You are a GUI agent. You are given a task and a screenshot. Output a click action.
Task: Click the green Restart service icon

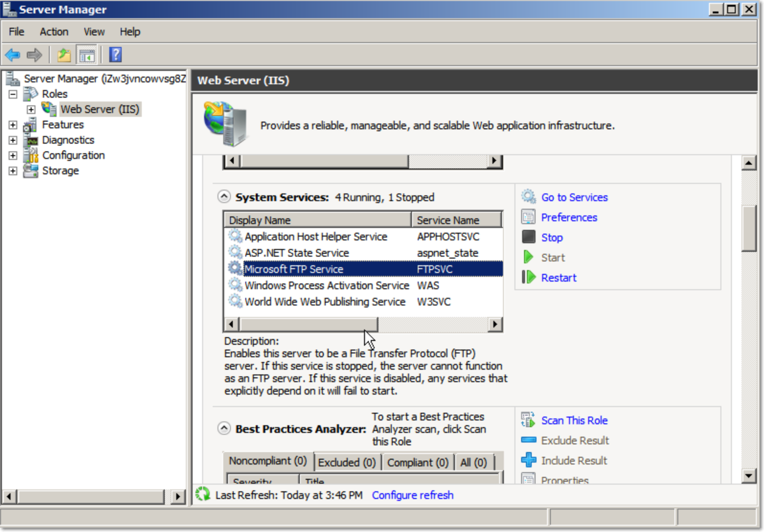(528, 277)
